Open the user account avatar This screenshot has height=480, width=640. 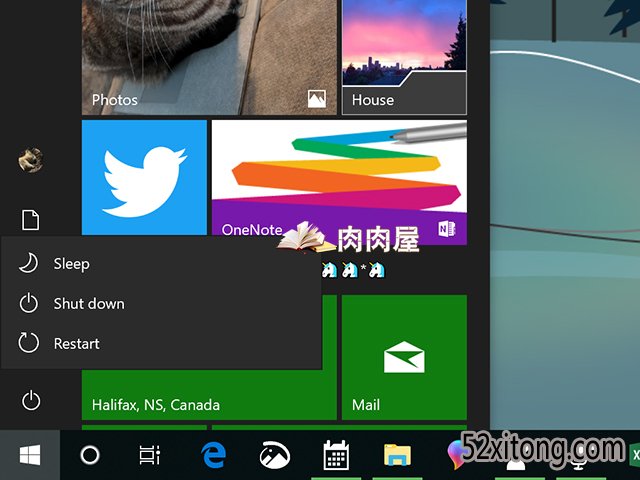pos(31,160)
